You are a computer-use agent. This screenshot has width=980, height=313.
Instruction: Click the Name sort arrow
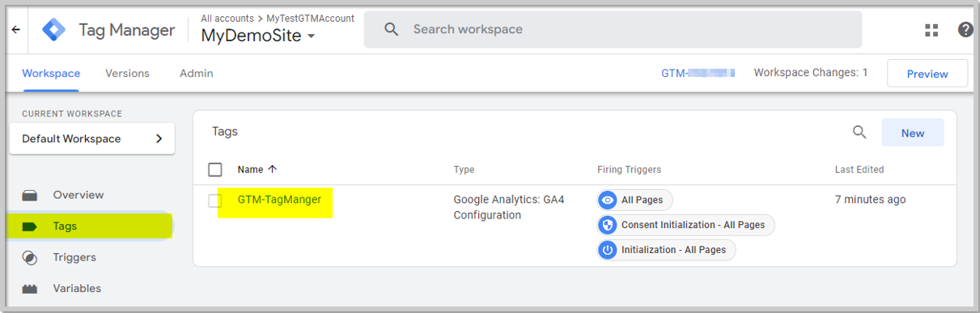click(x=273, y=169)
